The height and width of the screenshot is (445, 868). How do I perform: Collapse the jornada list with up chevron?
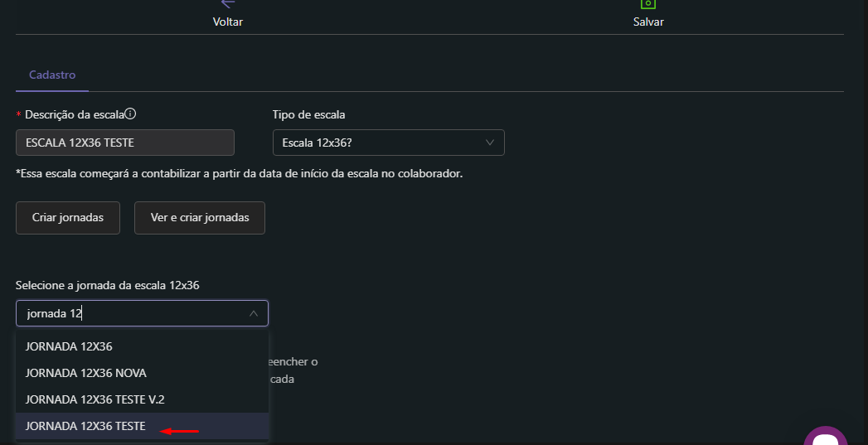[x=254, y=313]
